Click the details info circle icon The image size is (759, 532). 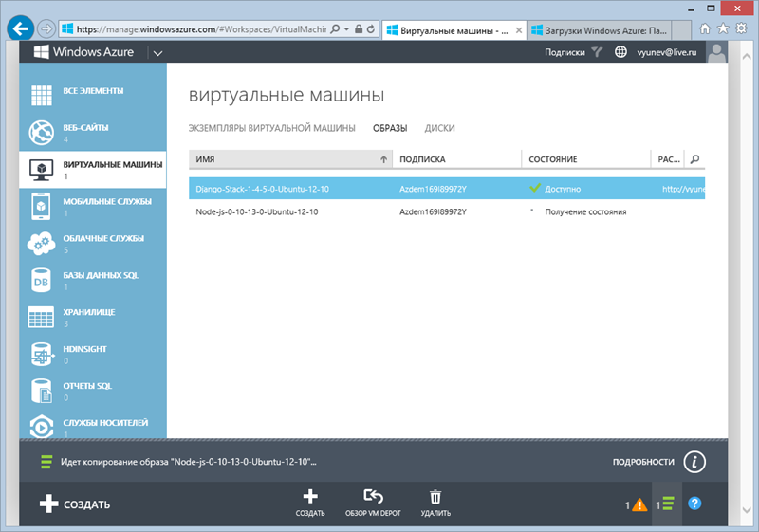pos(694,462)
